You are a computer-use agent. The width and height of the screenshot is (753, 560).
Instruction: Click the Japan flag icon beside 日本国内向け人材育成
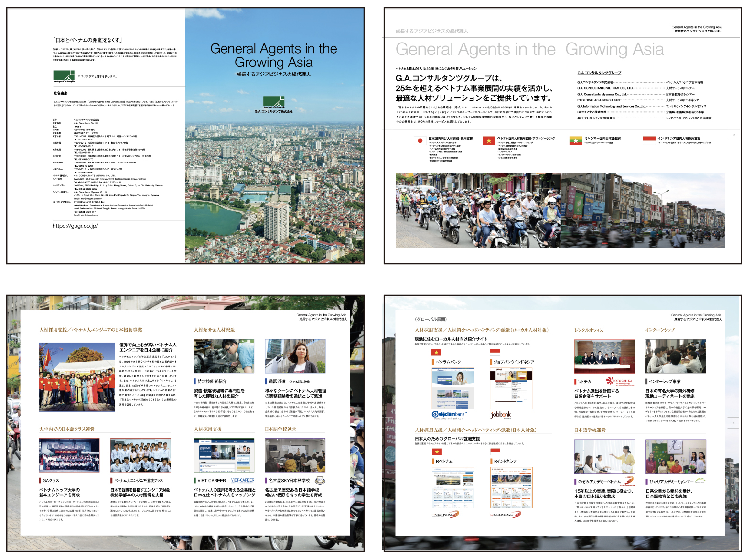click(420, 140)
